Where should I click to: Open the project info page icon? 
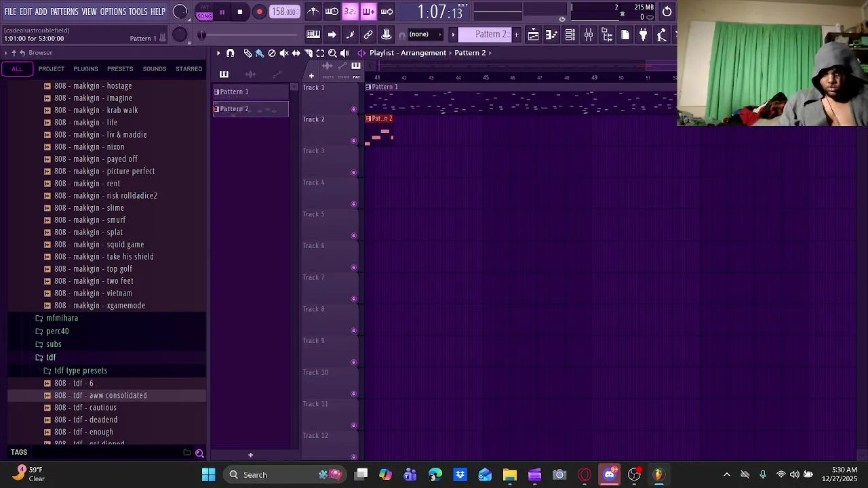coord(625,35)
